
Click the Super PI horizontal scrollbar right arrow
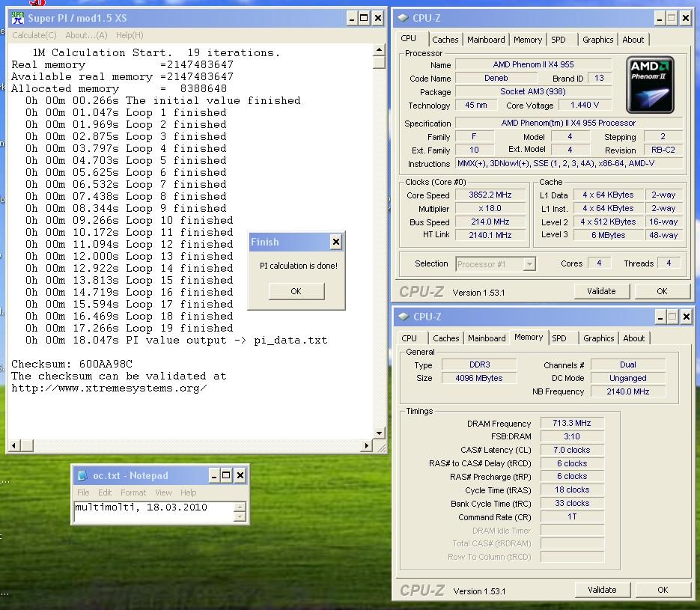tap(368, 445)
